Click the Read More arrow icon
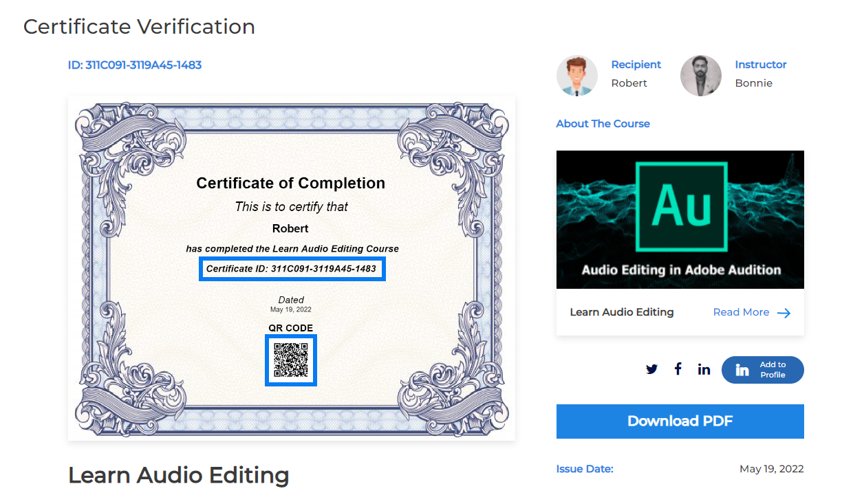The height and width of the screenshot is (504, 853). pos(784,312)
